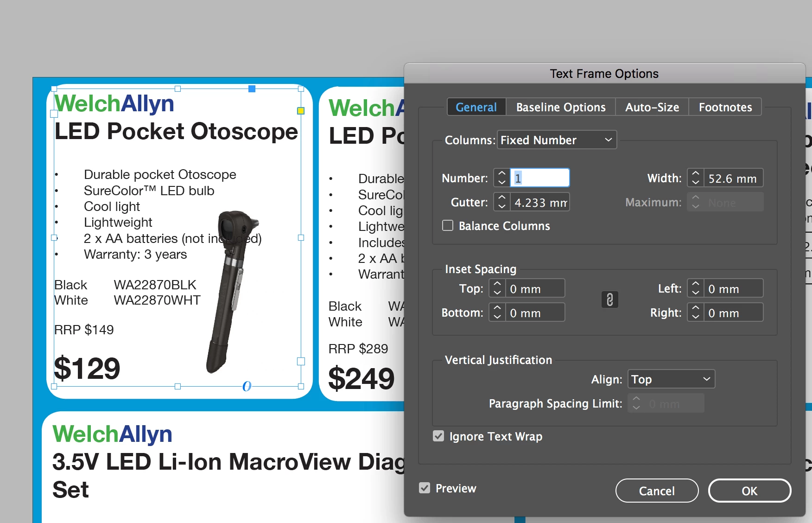This screenshot has height=523, width=812.
Task: Click the $249 price in second card
Action: point(362,378)
